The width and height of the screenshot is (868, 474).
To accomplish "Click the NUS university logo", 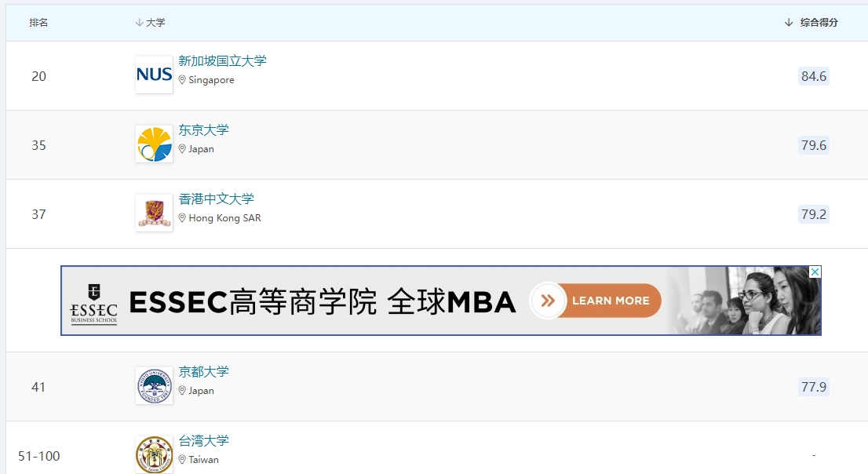I will tap(154, 75).
